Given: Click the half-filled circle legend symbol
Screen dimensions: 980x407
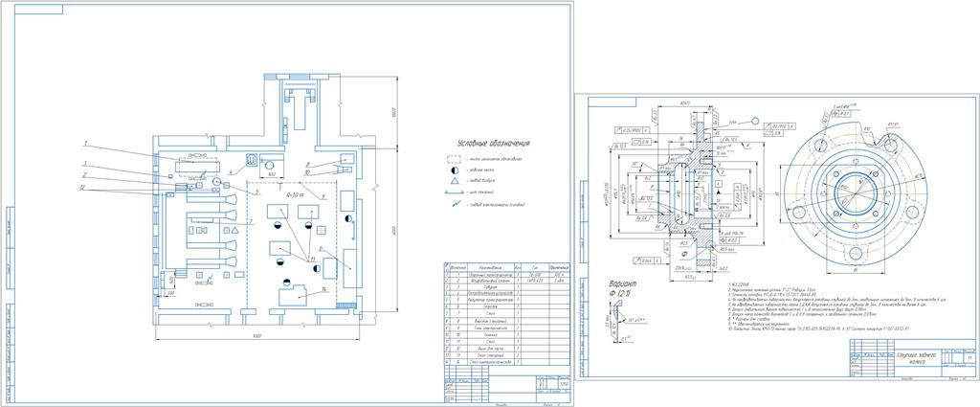Looking at the screenshot, I should pyautogui.click(x=453, y=169).
